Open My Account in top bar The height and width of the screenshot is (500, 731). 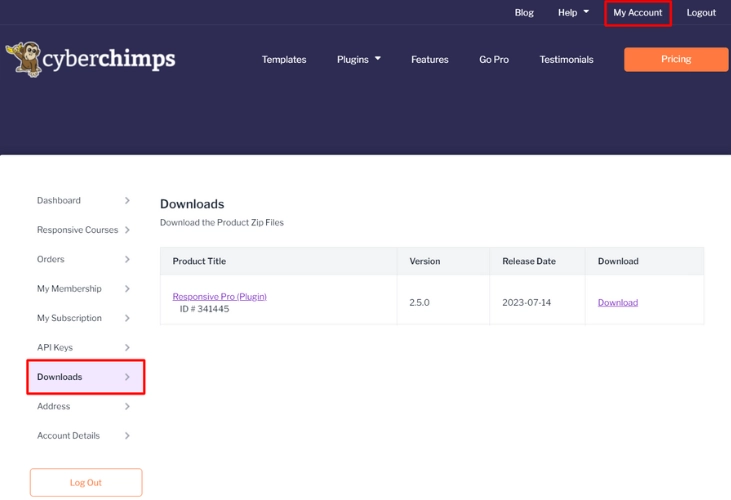[637, 13]
